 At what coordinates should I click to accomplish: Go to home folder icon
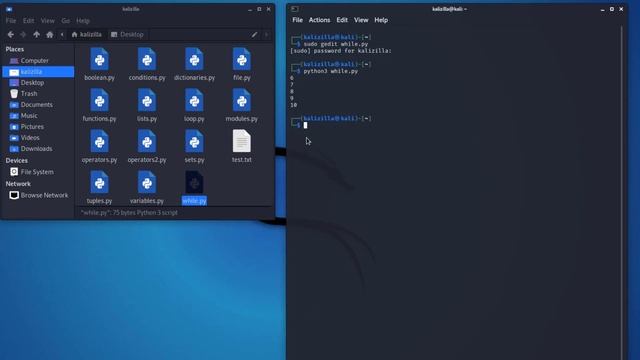point(49,35)
